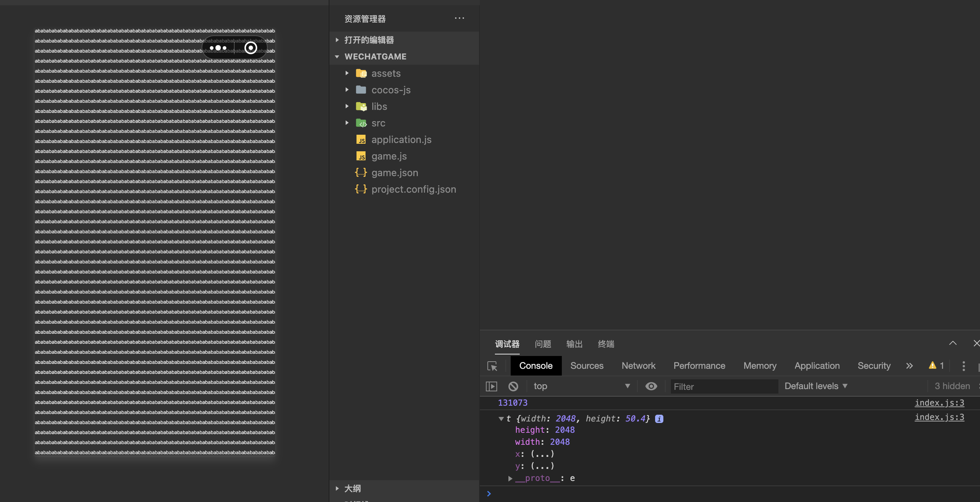Collapse the debugger panel with chevron icon
Image resolution: width=980 pixels, height=502 pixels.
pyautogui.click(x=953, y=343)
